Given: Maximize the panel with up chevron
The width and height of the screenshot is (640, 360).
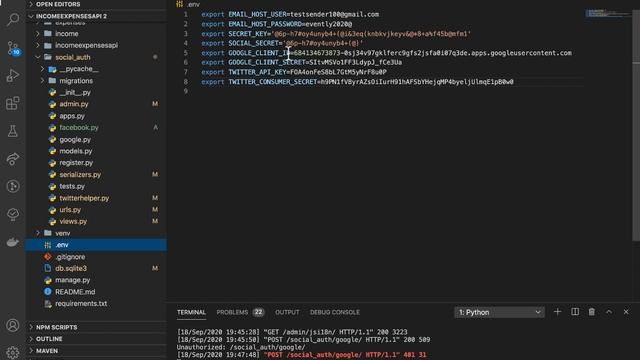Looking at the screenshot, I should [x=609, y=312].
